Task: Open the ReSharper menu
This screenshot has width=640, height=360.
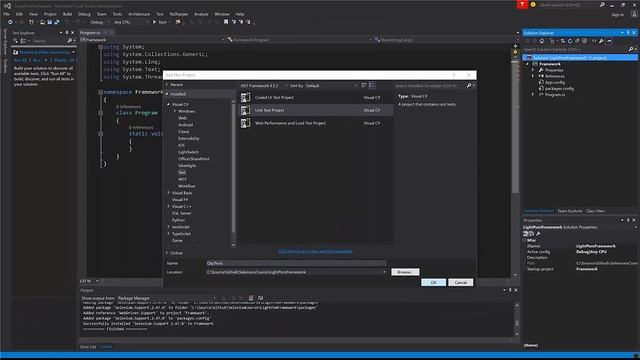Action: click(179, 14)
